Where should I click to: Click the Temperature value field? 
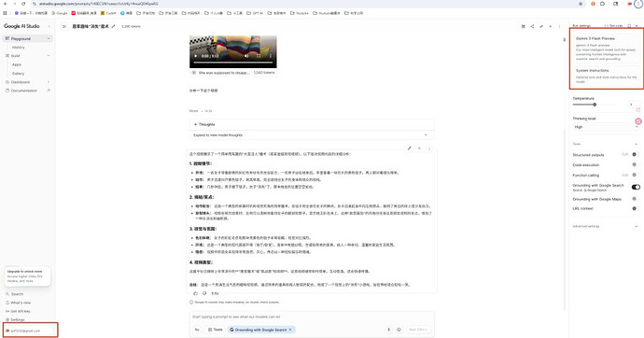click(633, 105)
